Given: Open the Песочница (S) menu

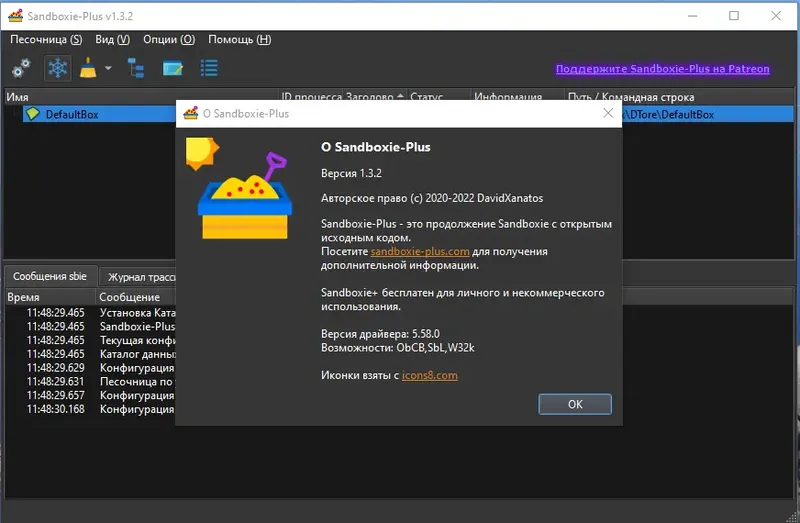Looking at the screenshot, I should click(x=46, y=39).
